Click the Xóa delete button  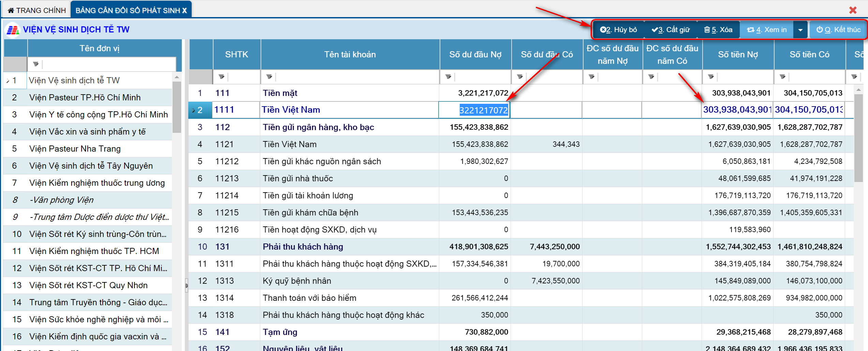tap(718, 30)
